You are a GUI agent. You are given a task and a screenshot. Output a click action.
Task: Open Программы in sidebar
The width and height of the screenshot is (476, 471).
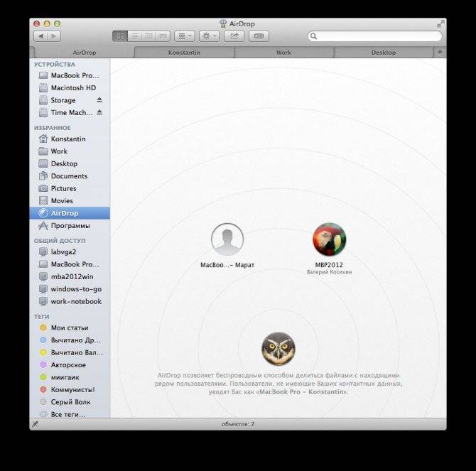coord(70,226)
